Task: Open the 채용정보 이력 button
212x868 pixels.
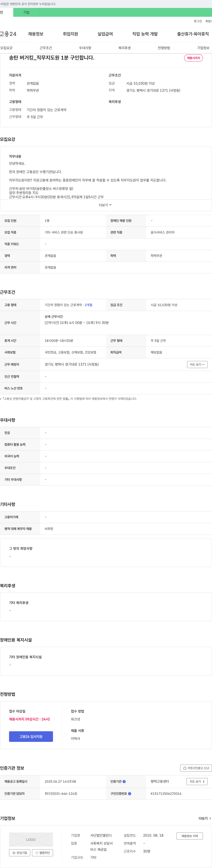Action: click(190, 836)
